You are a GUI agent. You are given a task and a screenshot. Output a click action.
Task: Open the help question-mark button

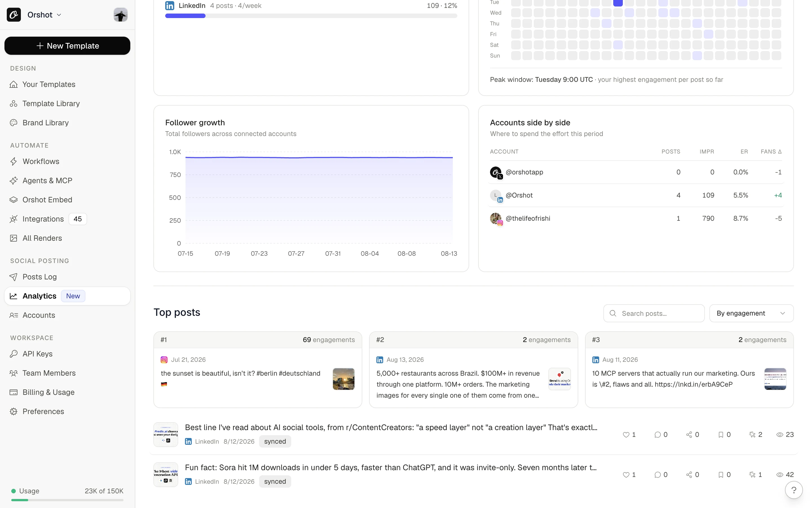pyautogui.click(x=794, y=490)
